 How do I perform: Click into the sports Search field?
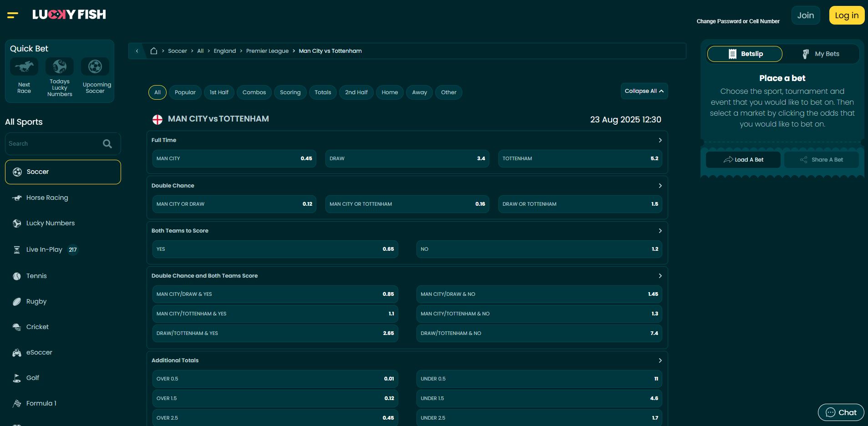(54, 144)
